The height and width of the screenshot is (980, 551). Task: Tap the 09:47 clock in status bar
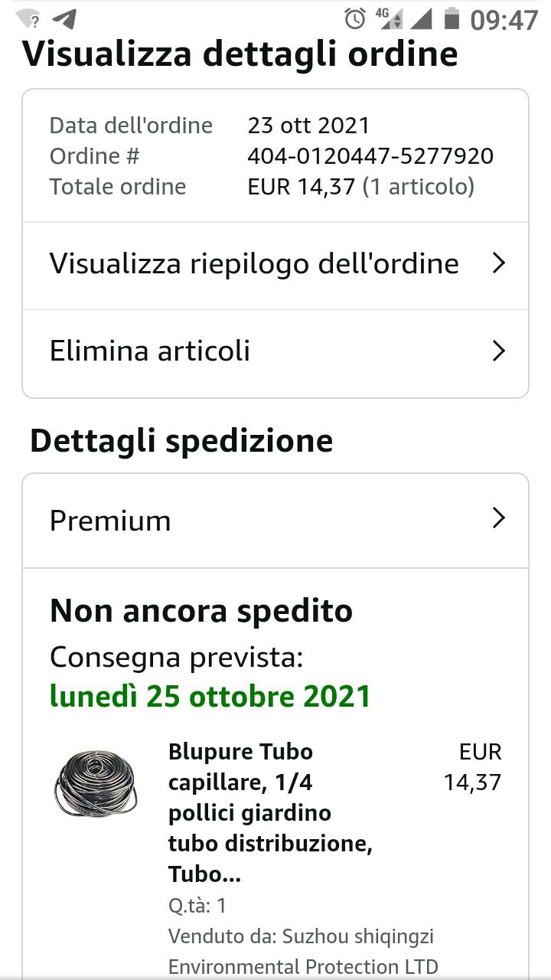pyautogui.click(x=504, y=20)
